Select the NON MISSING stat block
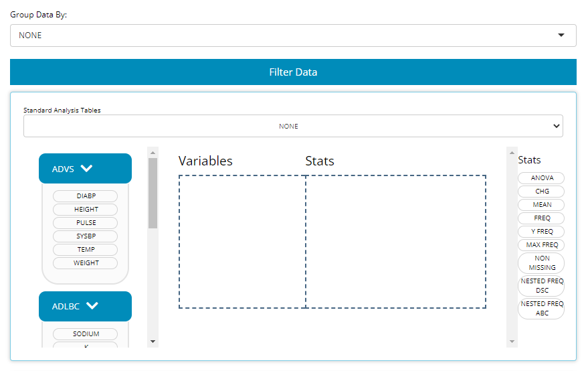Image resolution: width=588 pixels, height=371 pixels. (541, 263)
